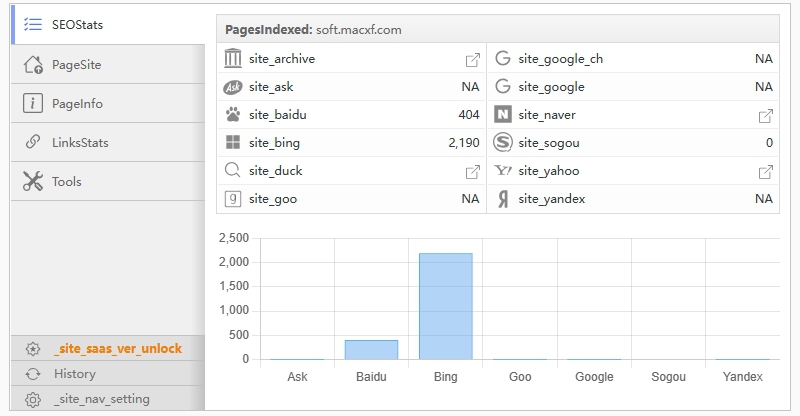Screen dimensions: 800x416
Task: Open the site_archive external link icon
Action: [x=473, y=59]
